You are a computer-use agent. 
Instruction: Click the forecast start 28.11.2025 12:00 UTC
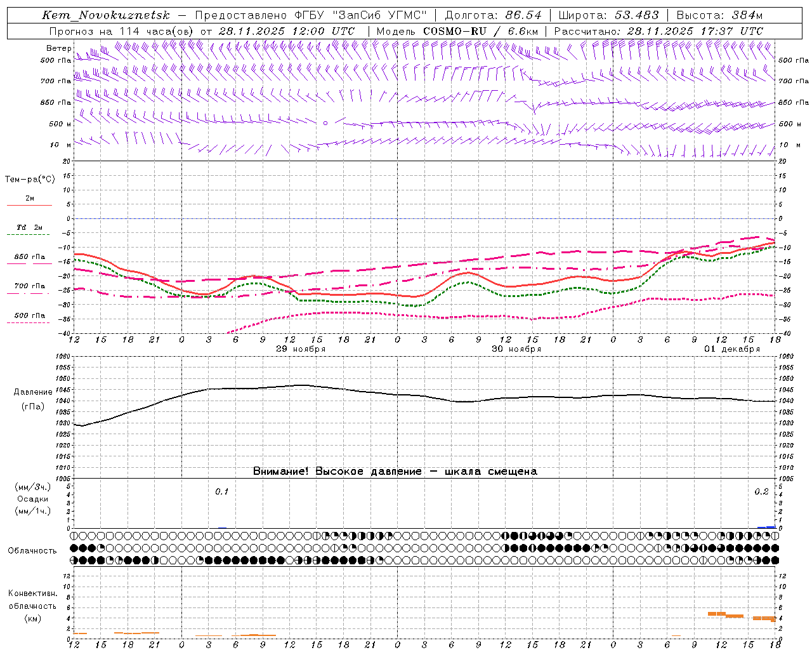point(287,31)
